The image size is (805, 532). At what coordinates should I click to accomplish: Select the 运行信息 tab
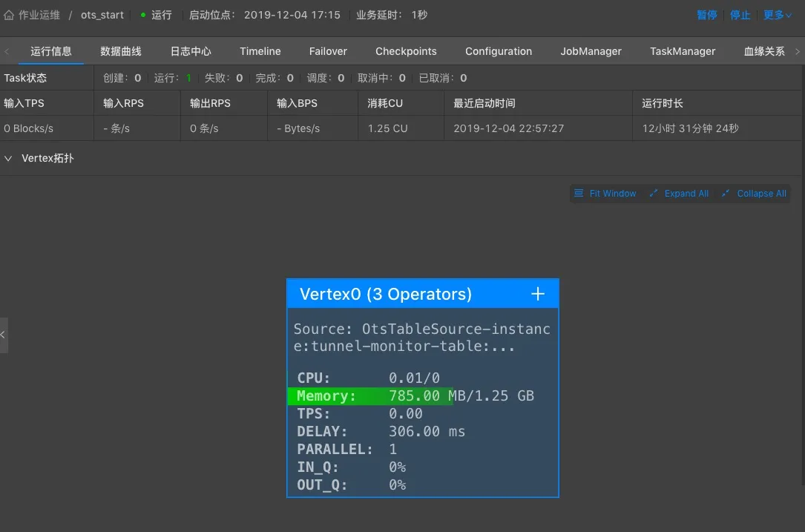(51, 51)
